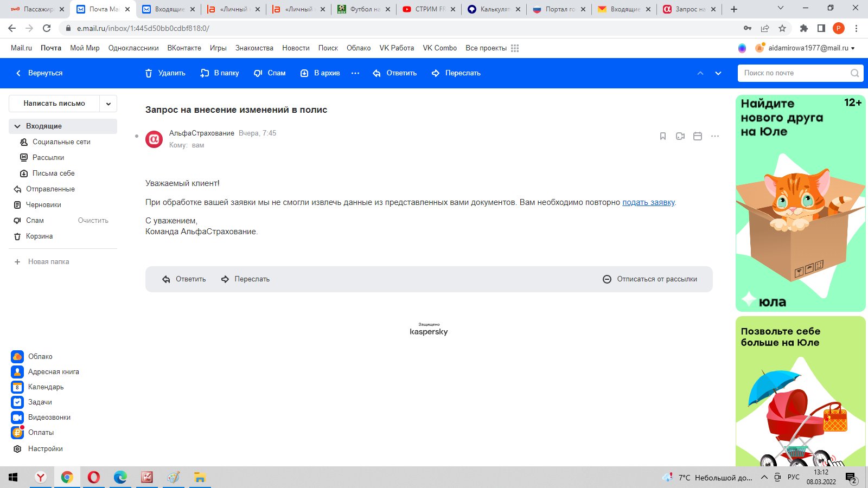
Task: Open the three-dots more actions in blue toolbar
Action: pos(355,73)
